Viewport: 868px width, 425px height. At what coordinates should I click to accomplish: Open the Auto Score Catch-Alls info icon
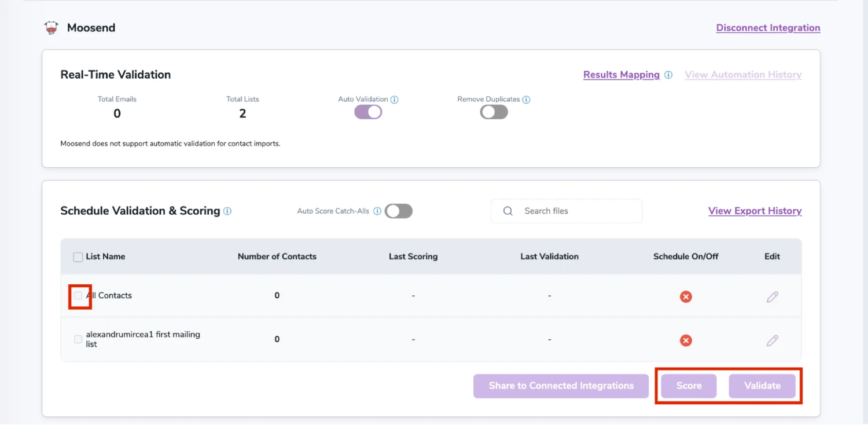[377, 211]
